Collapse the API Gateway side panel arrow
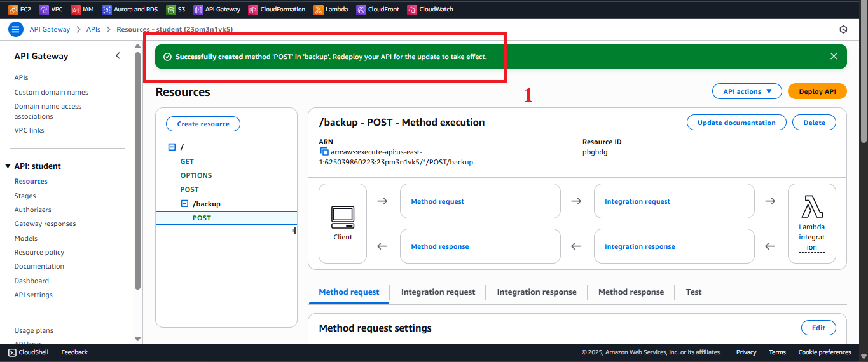The width and height of the screenshot is (868, 362). [x=118, y=56]
